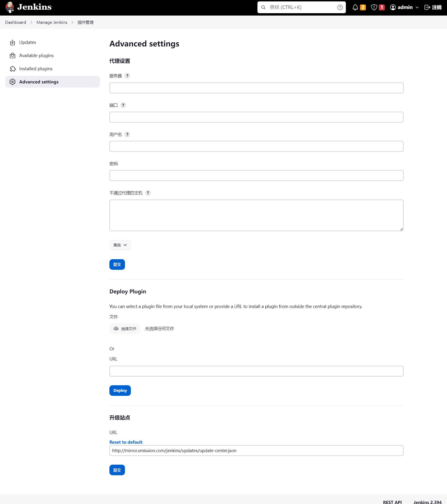447x504 pixels.
Task: Open the security warnings shield icon
Action: pos(374,7)
